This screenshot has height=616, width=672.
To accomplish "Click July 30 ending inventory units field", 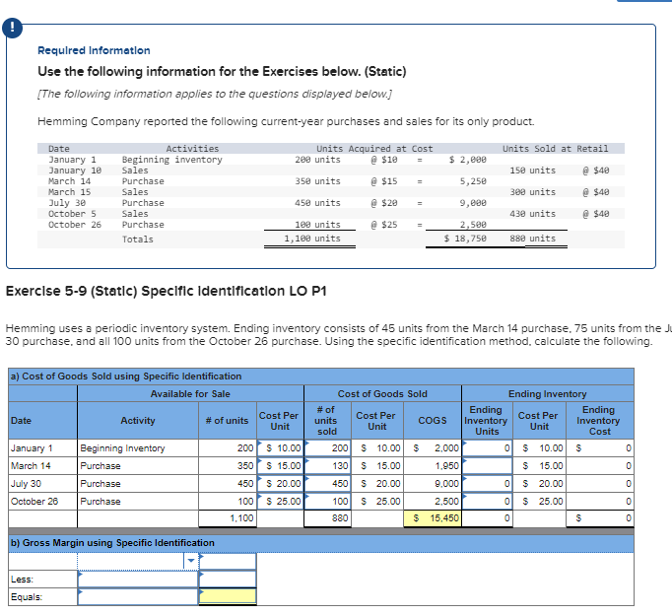I will (x=488, y=484).
